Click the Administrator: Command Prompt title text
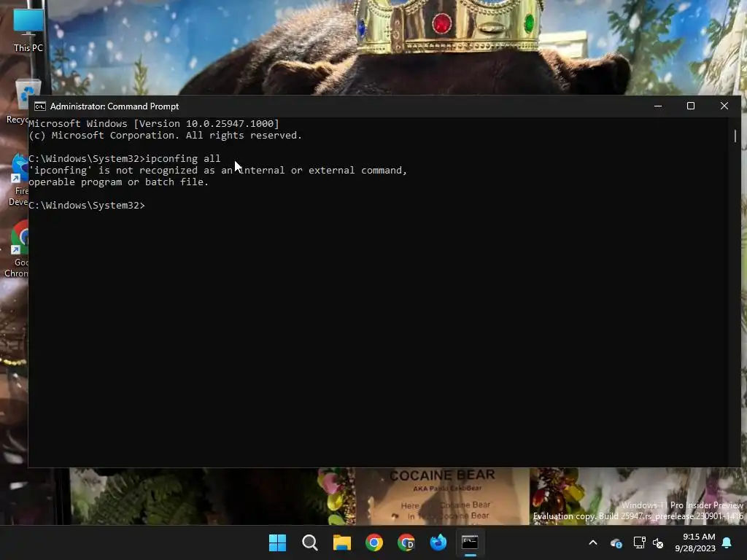747x560 pixels. (x=115, y=106)
